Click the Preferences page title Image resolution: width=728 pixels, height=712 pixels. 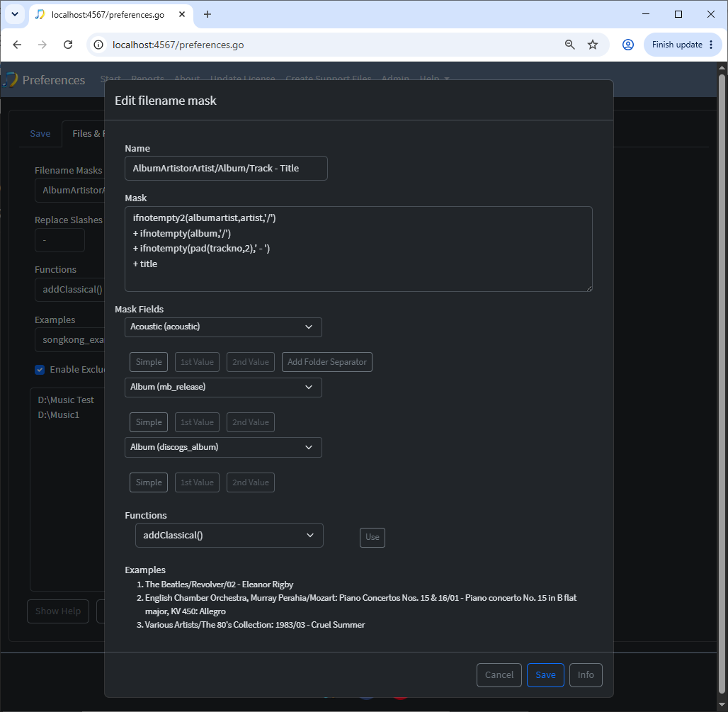[x=54, y=80]
